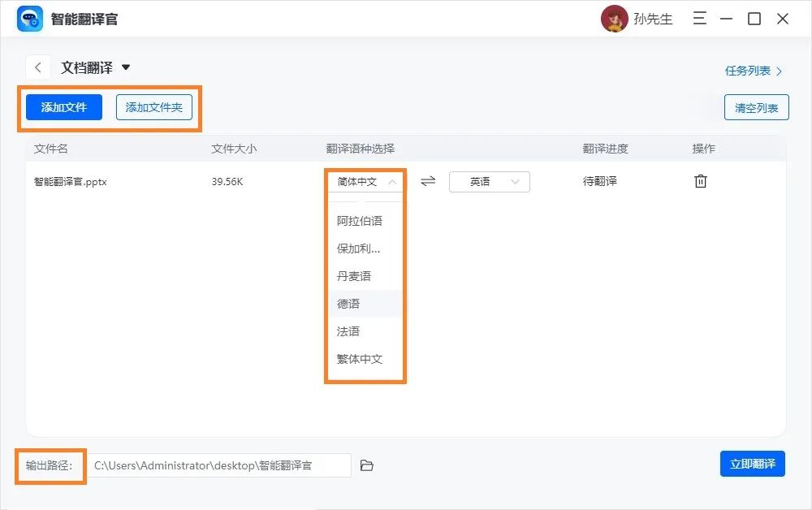Go back using left arrow icon

[x=38, y=67]
